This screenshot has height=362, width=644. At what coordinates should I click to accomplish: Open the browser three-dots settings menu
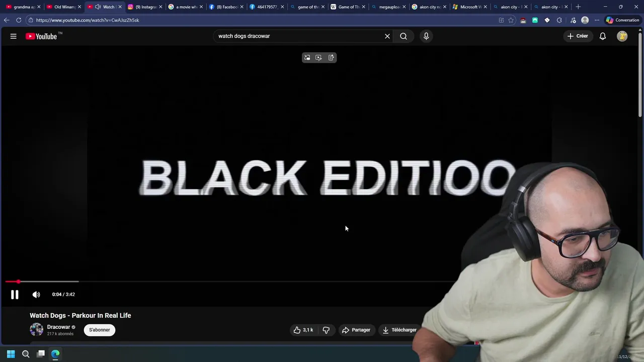pos(597,20)
